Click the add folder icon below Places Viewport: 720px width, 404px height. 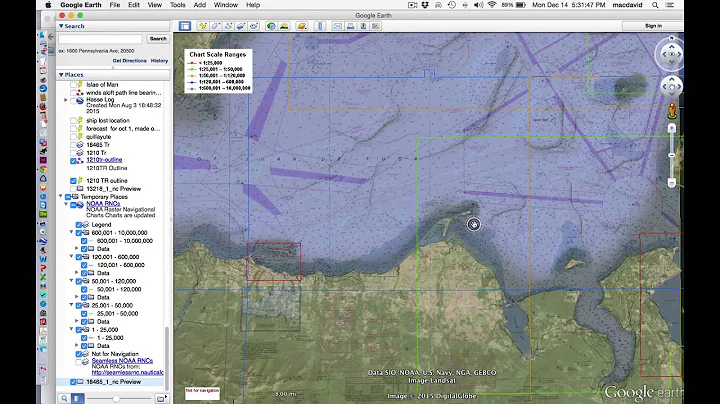161,398
